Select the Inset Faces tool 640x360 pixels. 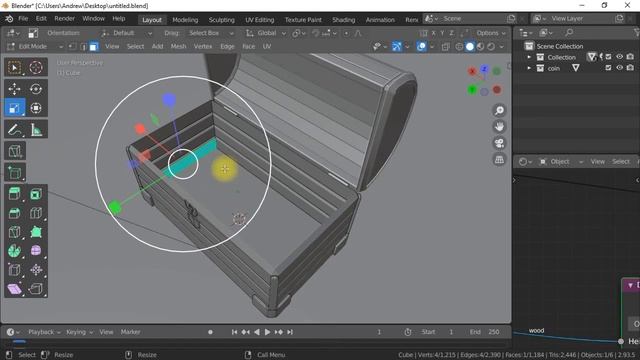[x=36, y=194]
